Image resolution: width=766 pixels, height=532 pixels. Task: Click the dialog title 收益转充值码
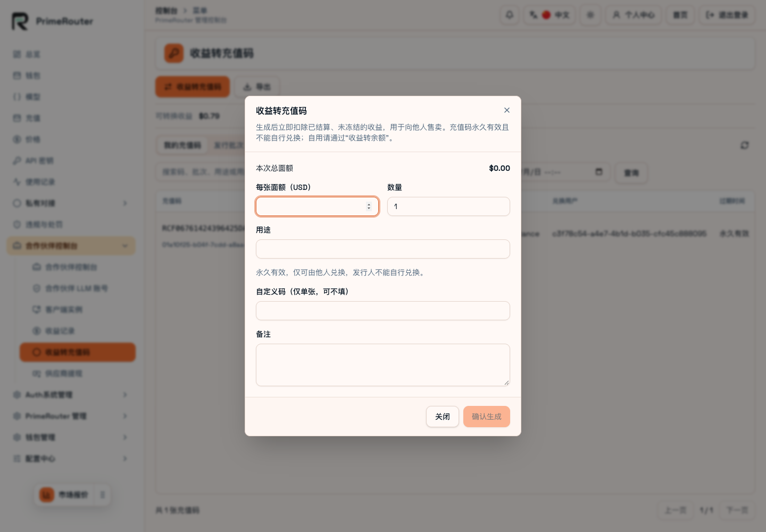(281, 111)
